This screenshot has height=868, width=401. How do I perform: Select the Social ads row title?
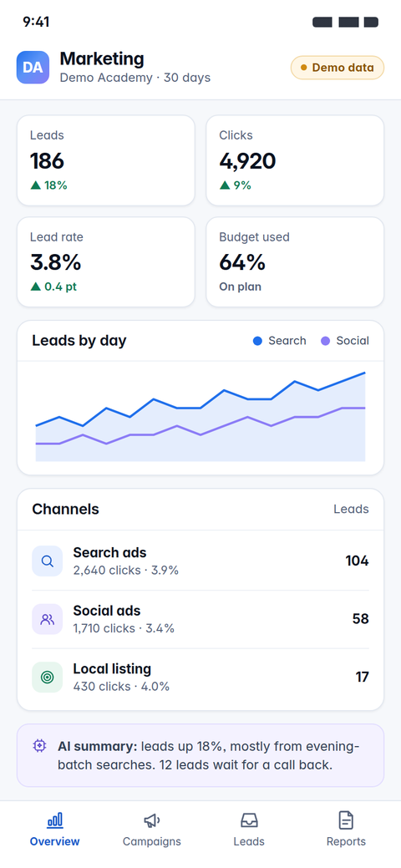pos(107,611)
